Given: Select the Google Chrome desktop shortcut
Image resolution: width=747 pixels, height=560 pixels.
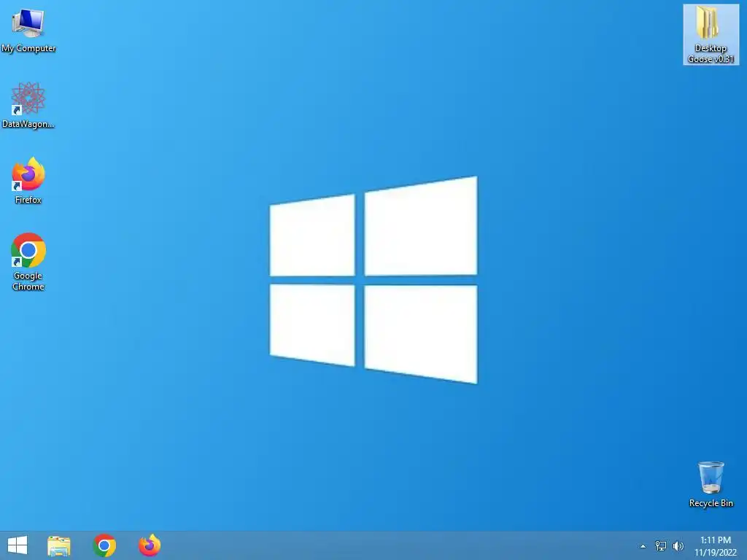Looking at the screenshot, I should 28,262.
